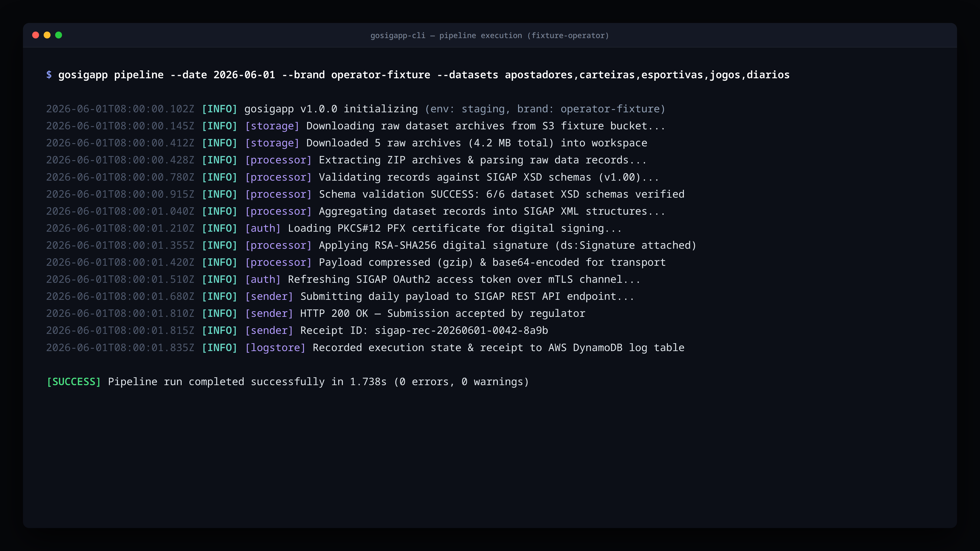Click 'HTTP 200 OK — Submission accepted' message
The width and height of the screenshot is (980, 551).
443,313
